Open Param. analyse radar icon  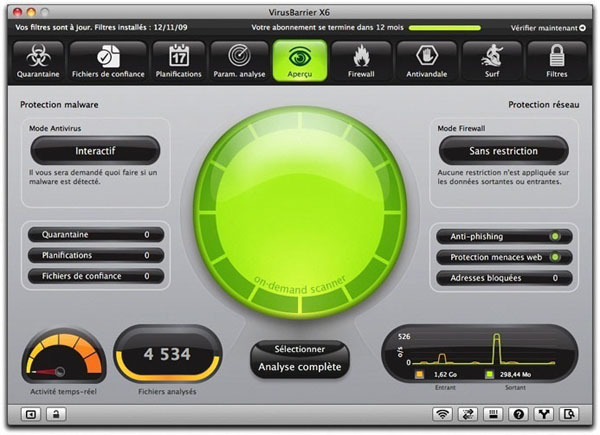(239, 61)
